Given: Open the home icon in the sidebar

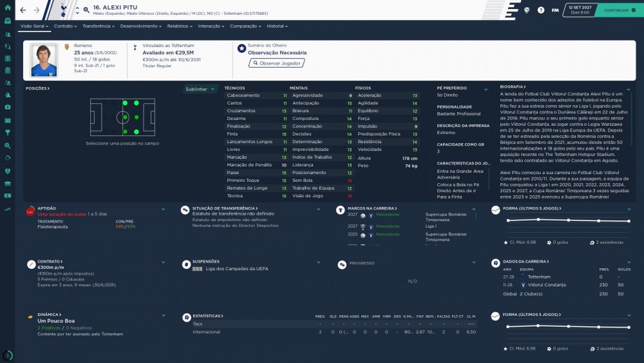Looking at the screenshot, I should click(x=7, y=7).
